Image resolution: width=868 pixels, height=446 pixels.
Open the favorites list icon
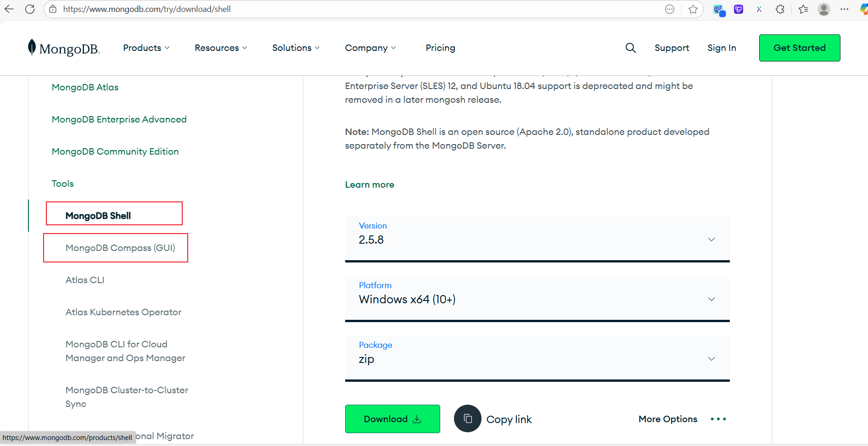click(x=803, y=9)
